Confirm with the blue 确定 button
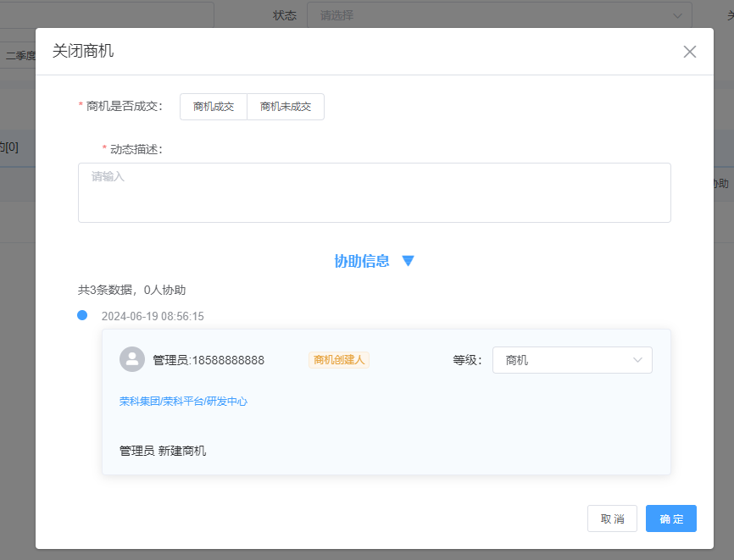734x560 pixels. [670, 518]
